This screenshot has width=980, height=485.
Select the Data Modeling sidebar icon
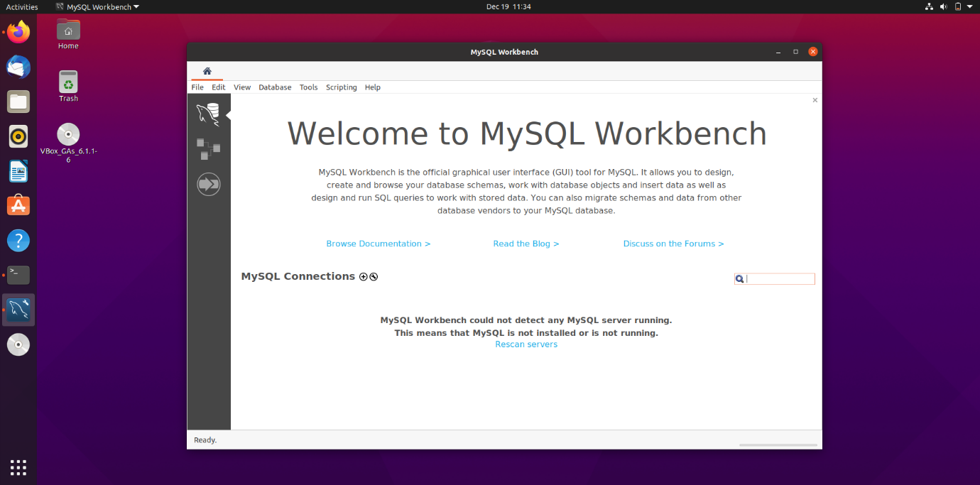(208, 148)
